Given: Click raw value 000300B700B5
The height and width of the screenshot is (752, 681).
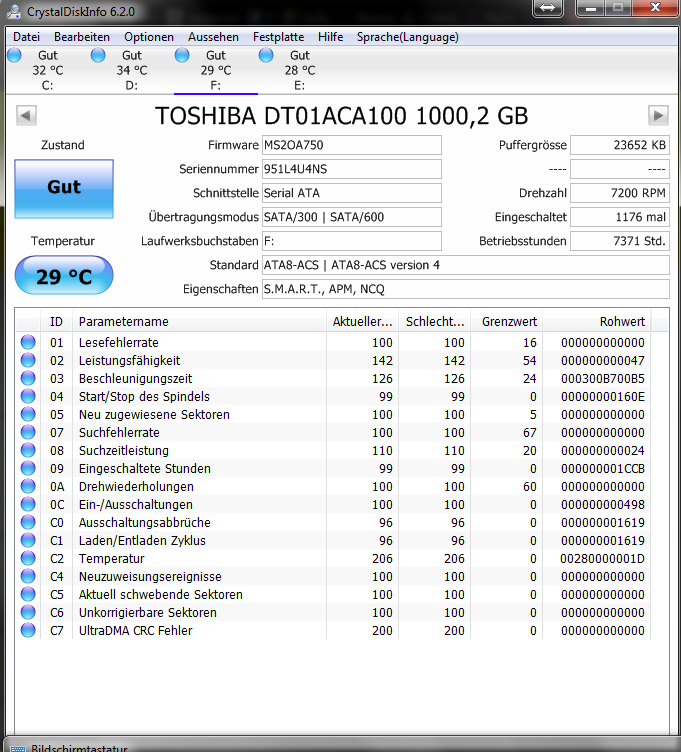Looking at the screenshot, I should [603, 378].
